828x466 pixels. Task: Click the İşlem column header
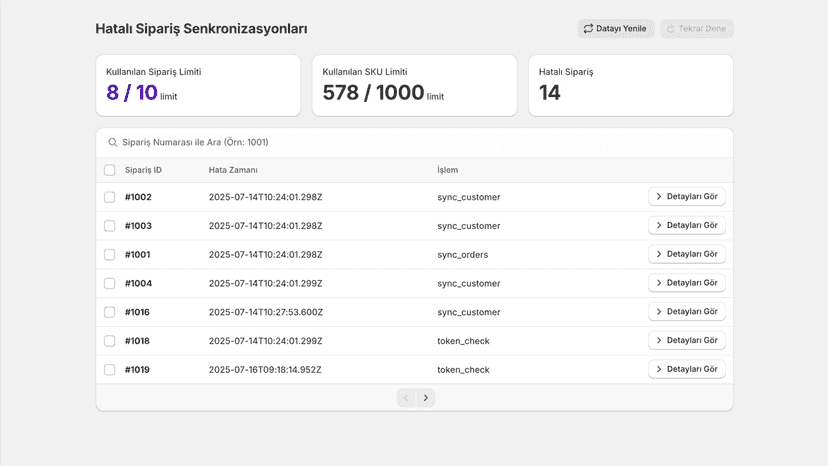(x=447, y=170)
